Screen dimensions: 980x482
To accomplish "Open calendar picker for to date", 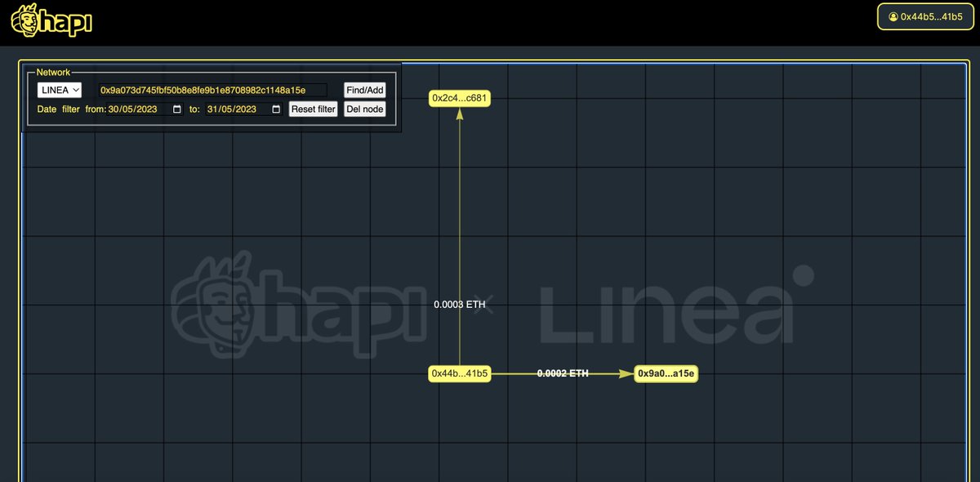I will [276, 109].
